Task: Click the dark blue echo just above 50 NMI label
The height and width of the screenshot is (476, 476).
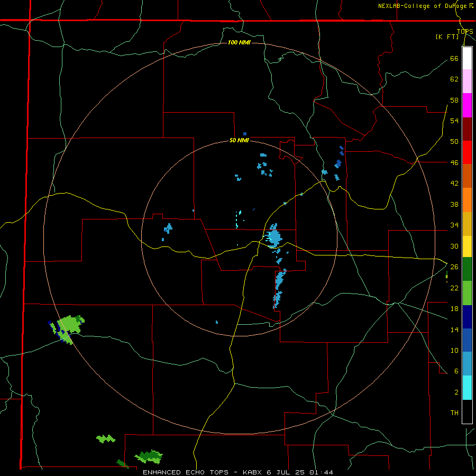Action: (x=245, y=134)
